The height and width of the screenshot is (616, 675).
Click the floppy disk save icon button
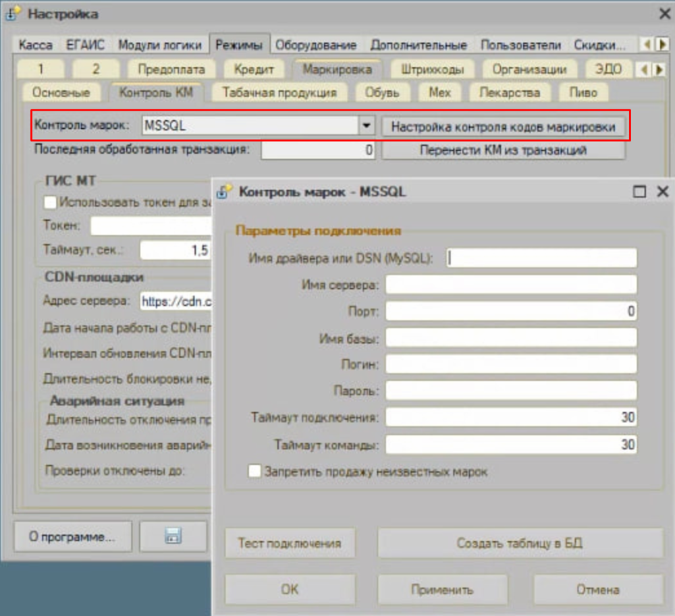point(173,537)
